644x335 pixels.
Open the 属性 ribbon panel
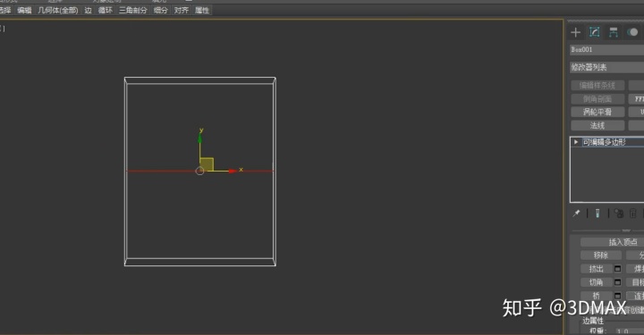(201, 10)
